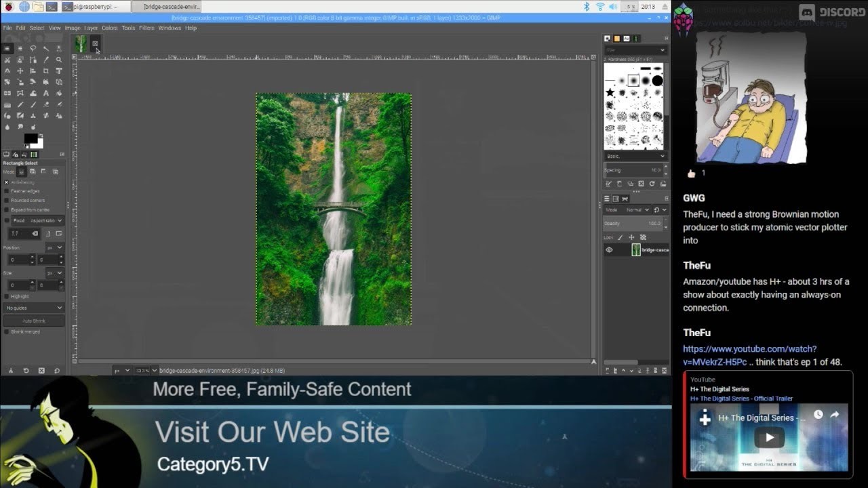Select the Gradient tool
The image size is (868, 488).
(x=7, y=104)
